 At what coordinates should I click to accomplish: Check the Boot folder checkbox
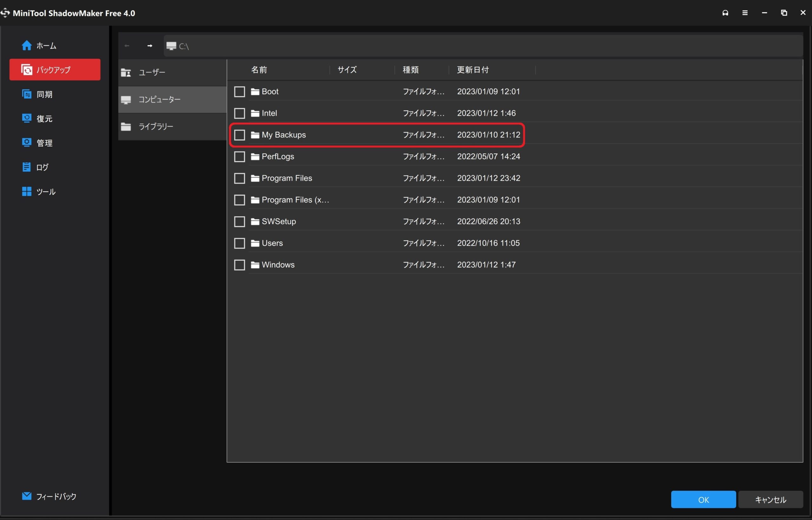[239, 92]
